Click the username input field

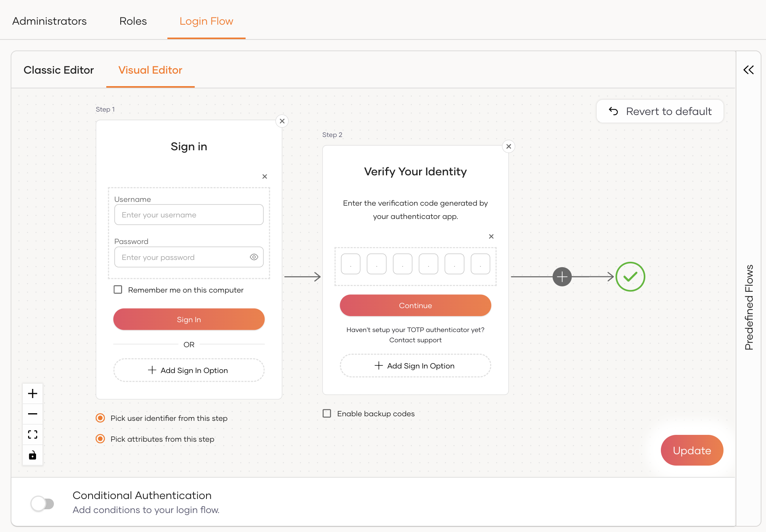(189, 215)
